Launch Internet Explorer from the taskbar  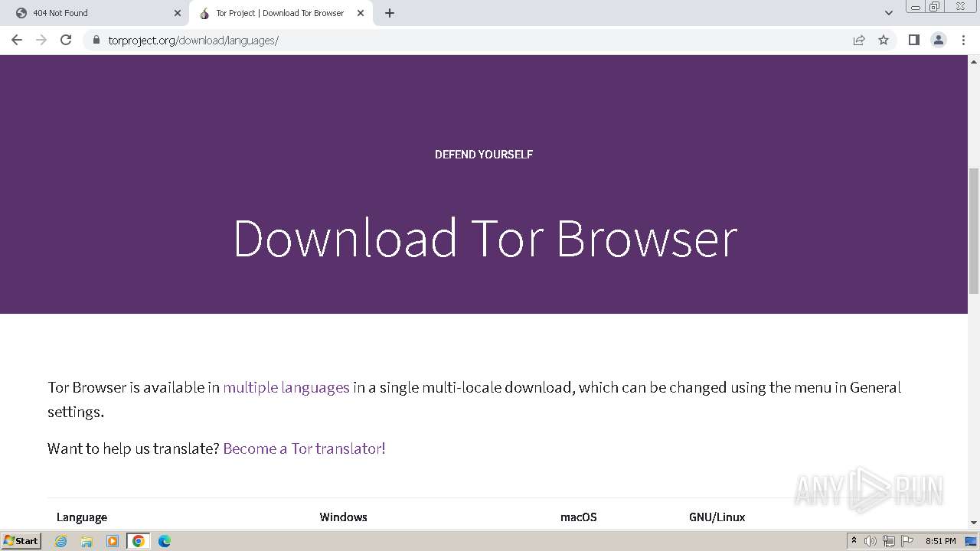click(60, 541)
